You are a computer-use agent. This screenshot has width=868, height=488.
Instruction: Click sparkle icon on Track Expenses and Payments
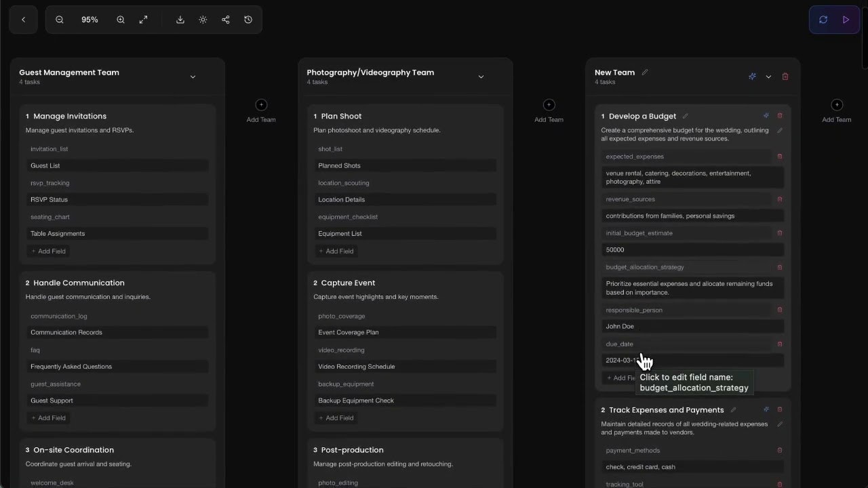[766, 409]
